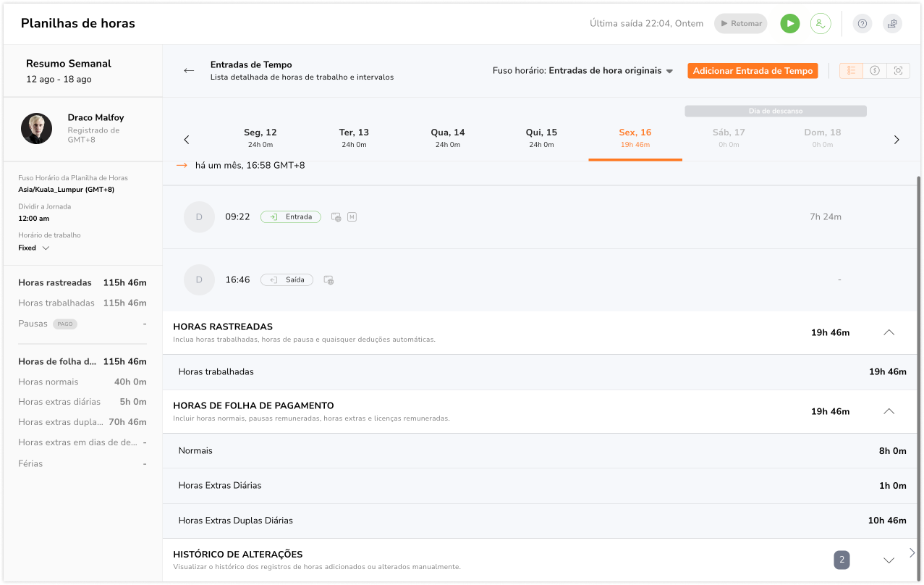Image resolution: width=924 pixels, height=585 pixels.
Task: Select the Sáb, 17 day tab
Action: (x=729, y=138)
